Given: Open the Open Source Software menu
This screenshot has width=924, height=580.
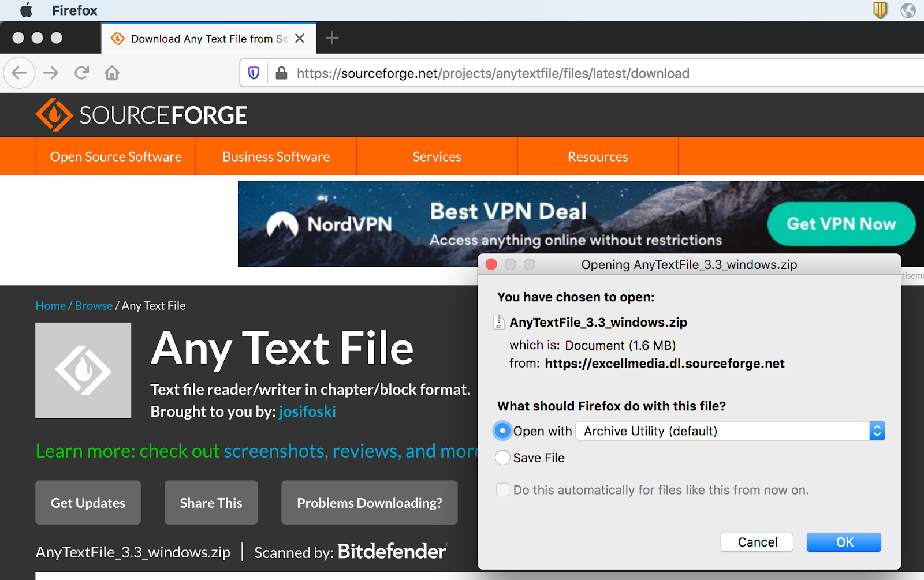Looking at the screenshot, I should (115, 156).
